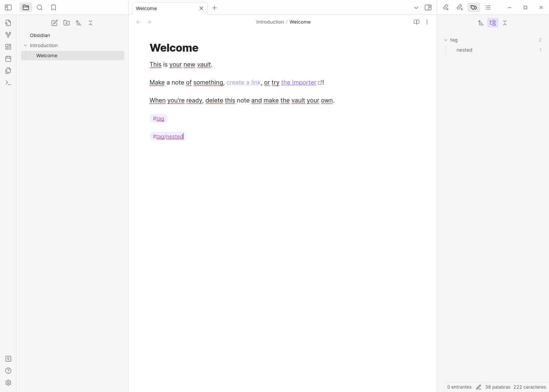Open the outline panel icon

point(488,7)
